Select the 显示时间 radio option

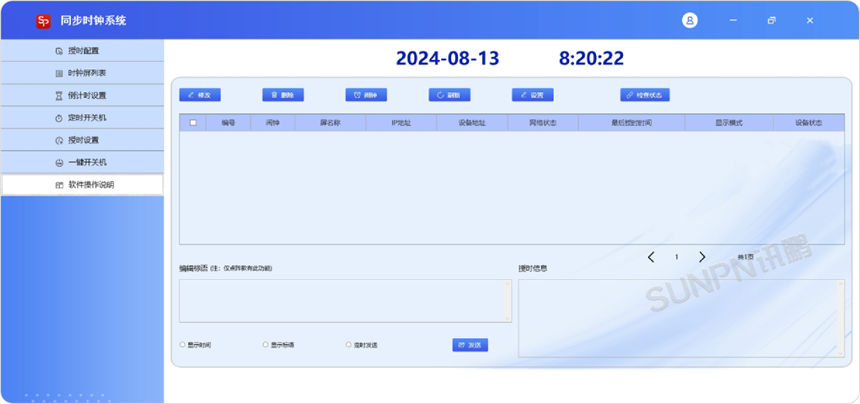coord(183,345)
